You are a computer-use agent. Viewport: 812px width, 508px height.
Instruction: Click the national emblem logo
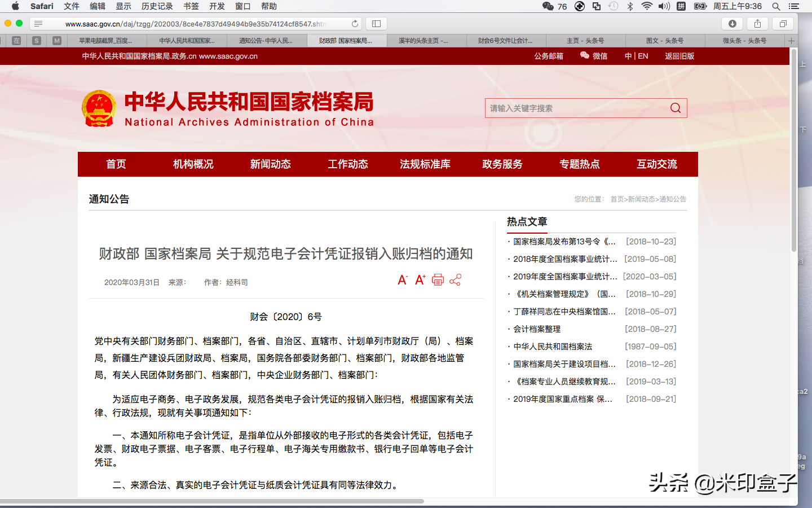tap(99, 107)
